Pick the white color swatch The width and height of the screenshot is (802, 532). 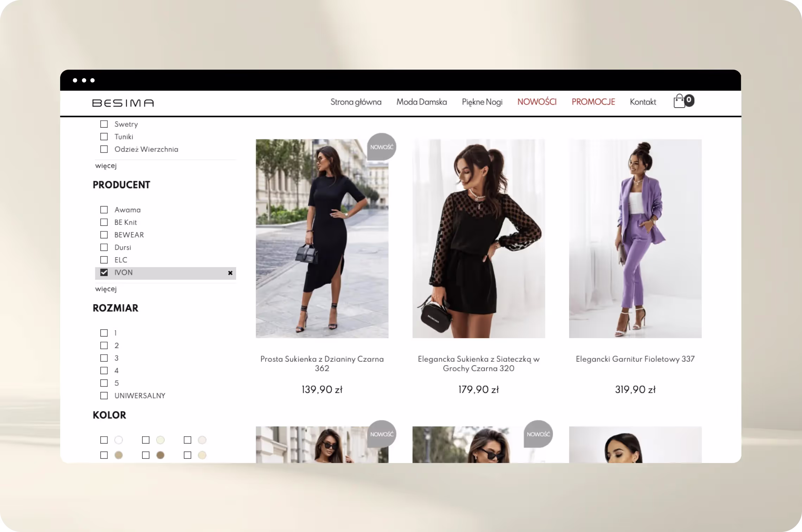[x=119, y=440]
